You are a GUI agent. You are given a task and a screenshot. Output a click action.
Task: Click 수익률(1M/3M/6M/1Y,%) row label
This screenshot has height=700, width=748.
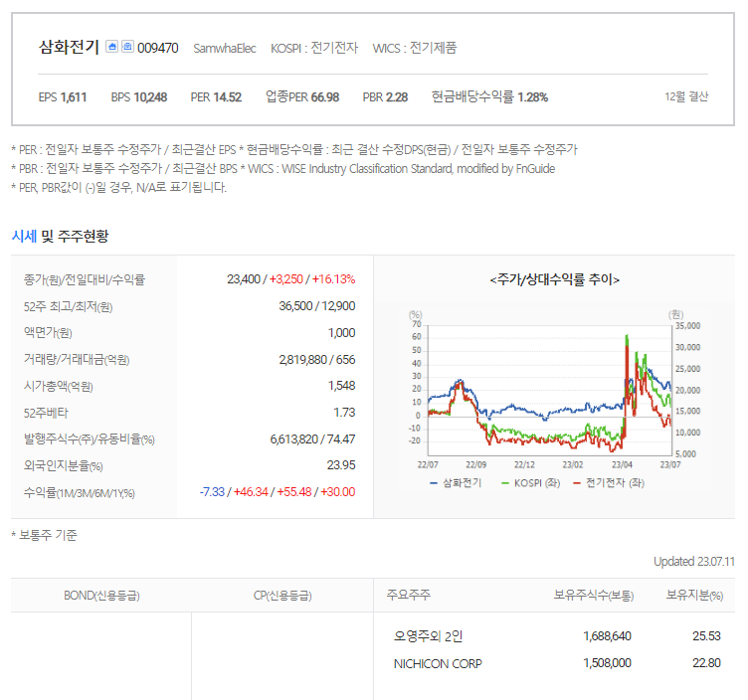tap(80, 492)
